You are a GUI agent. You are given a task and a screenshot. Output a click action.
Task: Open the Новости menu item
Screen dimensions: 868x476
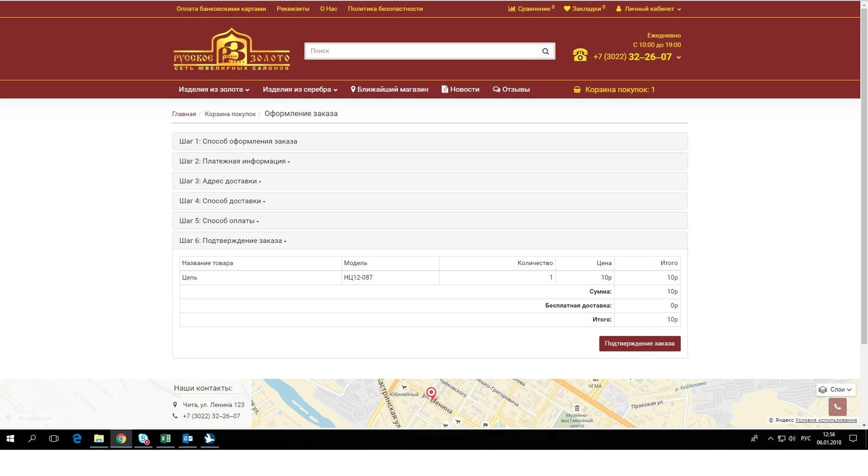coord(461,89)
